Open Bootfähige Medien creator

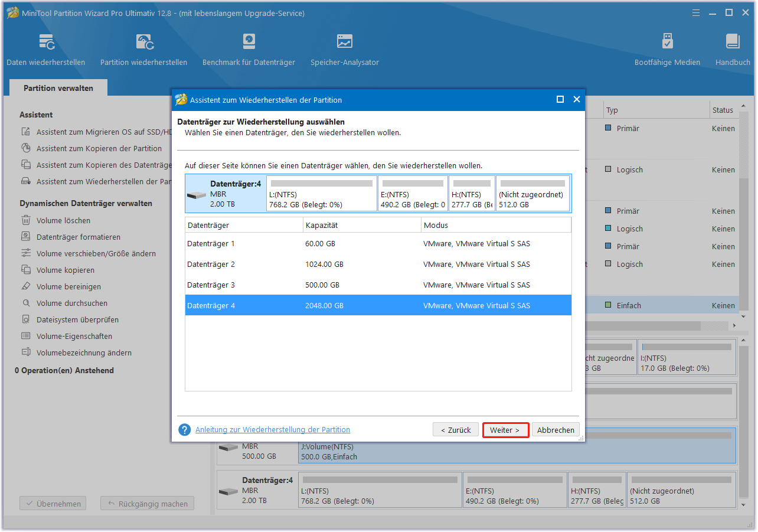coord(667,50)
